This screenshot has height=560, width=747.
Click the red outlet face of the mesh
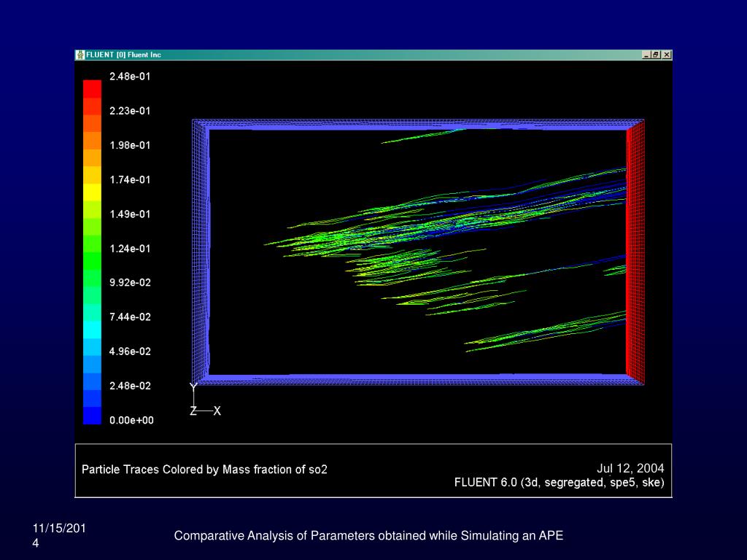(x=635, y=252)
